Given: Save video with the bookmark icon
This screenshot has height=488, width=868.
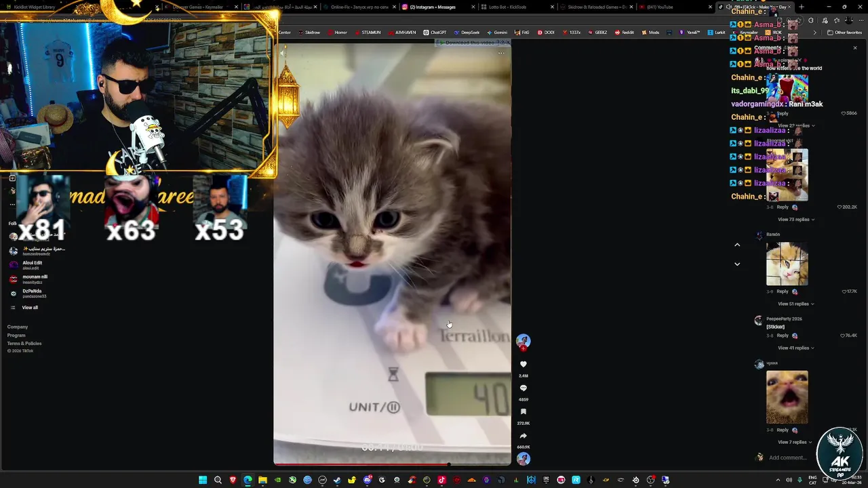Looking at the screenshot, I should point(523,412).
